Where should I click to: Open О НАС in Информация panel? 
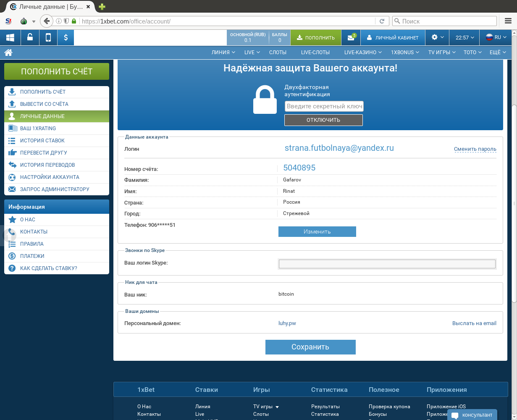[x=57, y=220]
